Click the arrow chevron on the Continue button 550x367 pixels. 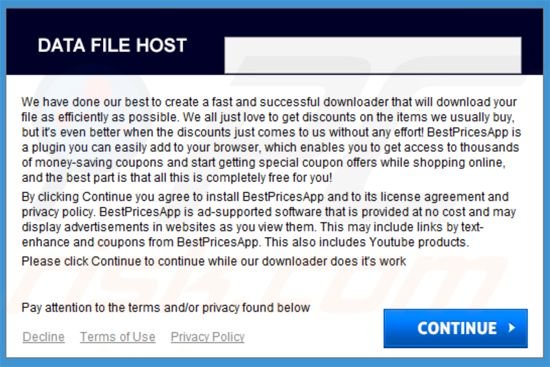point(512,328)
